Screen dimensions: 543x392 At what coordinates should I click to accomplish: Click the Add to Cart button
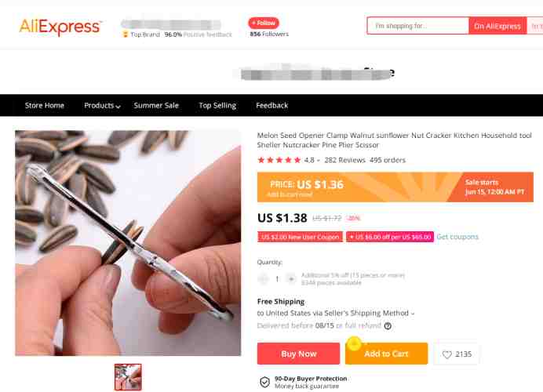coord(387,354)
